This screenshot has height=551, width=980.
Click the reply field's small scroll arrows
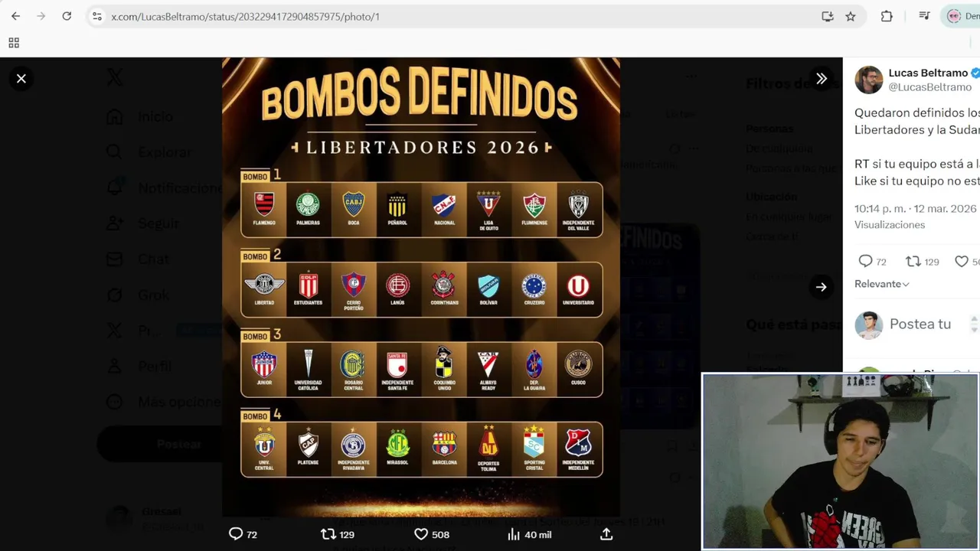click(x=975, y=324)
